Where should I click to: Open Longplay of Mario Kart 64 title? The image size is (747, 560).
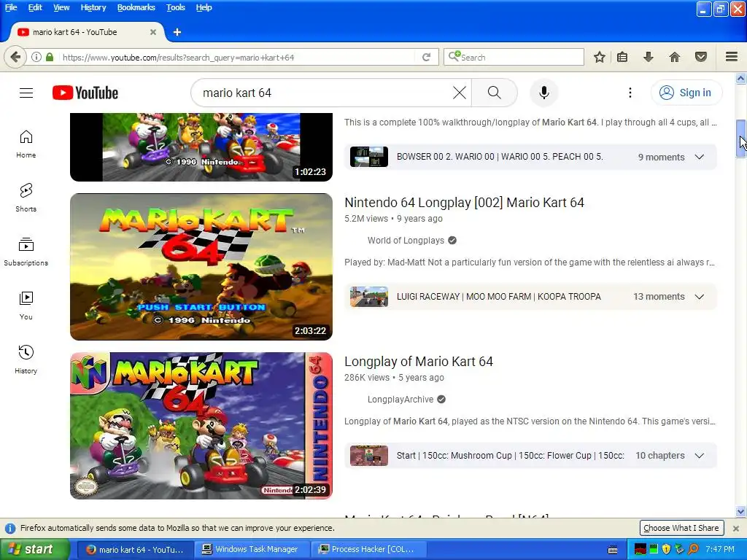pos(418,362)
